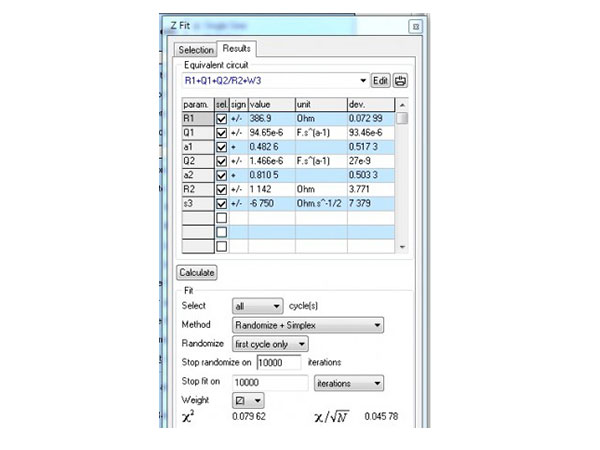The width and height of the screenshot is (600, 450).
Task: Toggle the a2 parameter checkbox
Action: coord(221,175)
